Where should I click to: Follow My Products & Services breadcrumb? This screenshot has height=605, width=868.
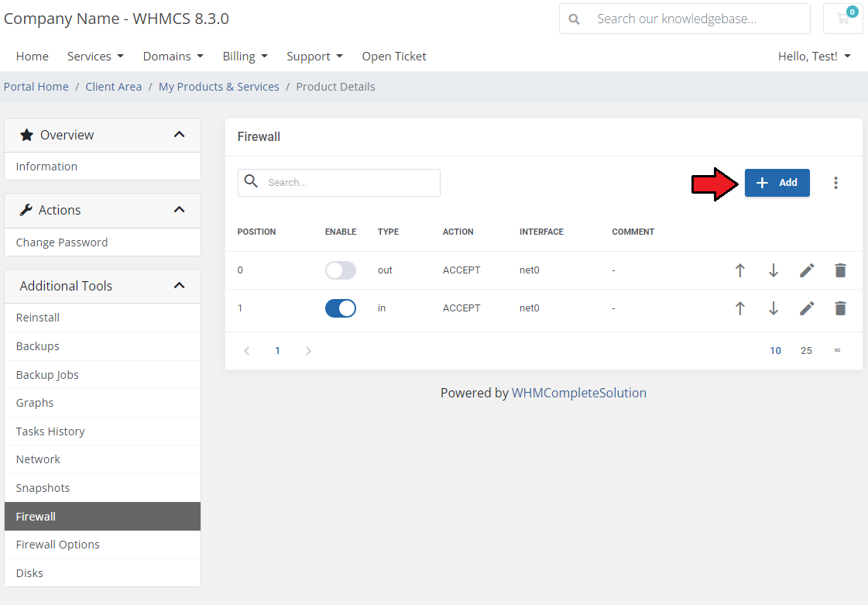pyautogui.click(x=218, y=87)
